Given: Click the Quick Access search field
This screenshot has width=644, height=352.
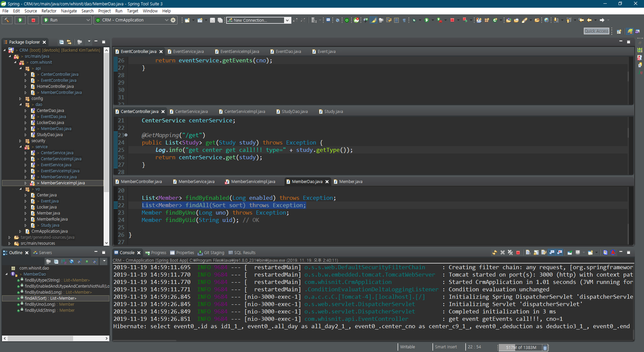Looking at the screenshot, I should pyautogui.click(x=596, y=31).
